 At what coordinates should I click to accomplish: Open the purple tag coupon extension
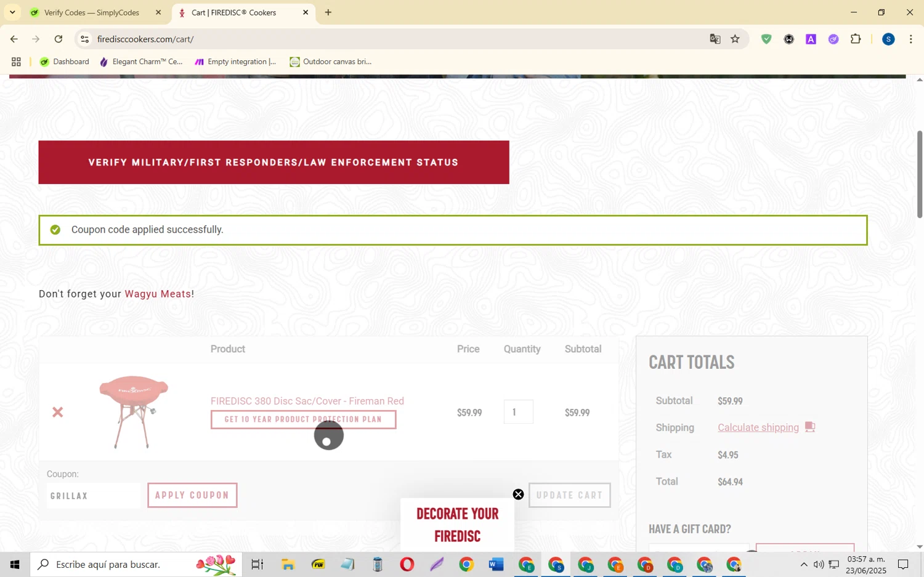pyautogui.click(x=833, y=39)
